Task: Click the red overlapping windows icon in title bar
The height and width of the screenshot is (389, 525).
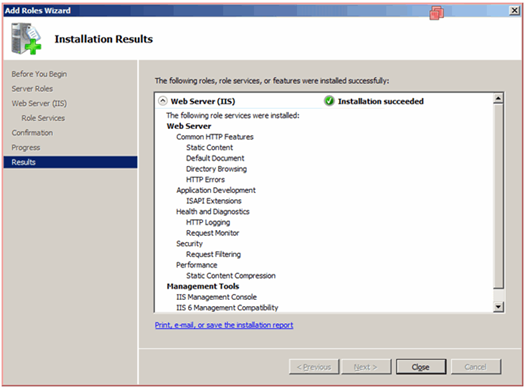Action: click(x=437, y=13)
